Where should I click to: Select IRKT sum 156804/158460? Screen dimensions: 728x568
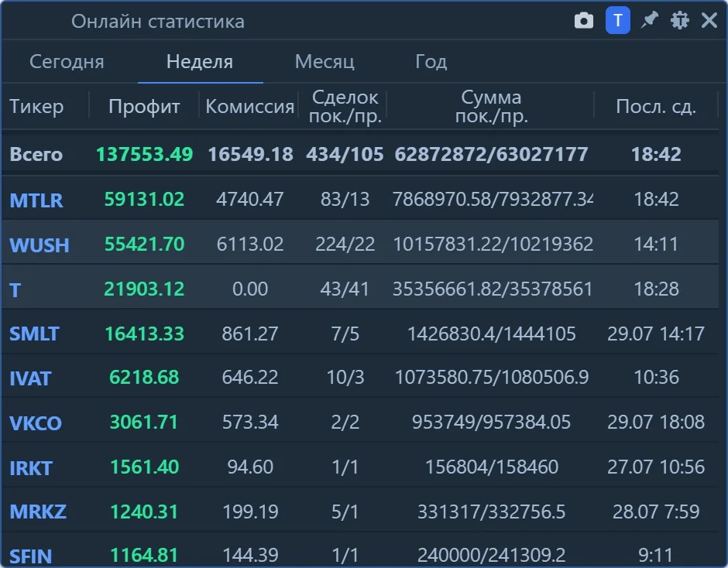[491, 467]
